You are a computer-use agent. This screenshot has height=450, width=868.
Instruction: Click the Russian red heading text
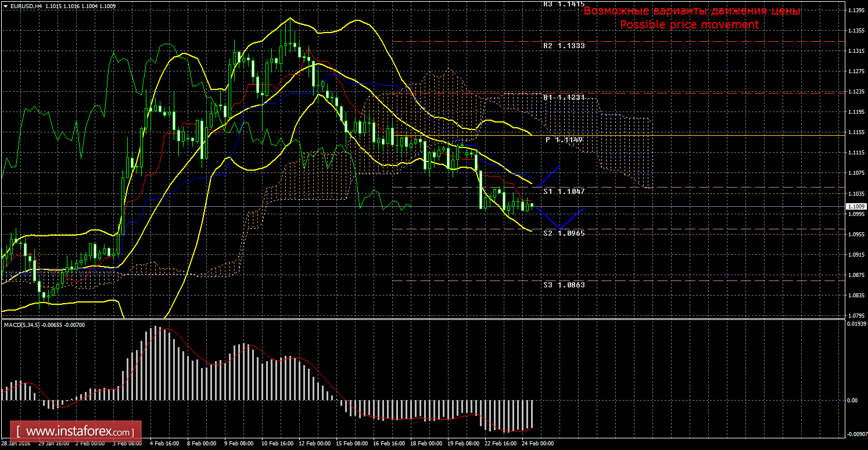pos(692,11)
